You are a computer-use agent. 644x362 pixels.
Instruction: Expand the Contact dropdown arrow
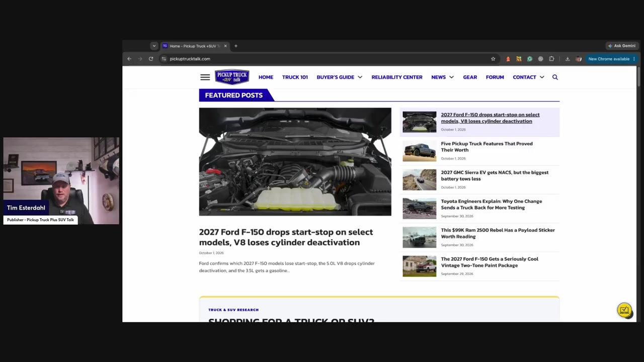click(x=542, y=77)
